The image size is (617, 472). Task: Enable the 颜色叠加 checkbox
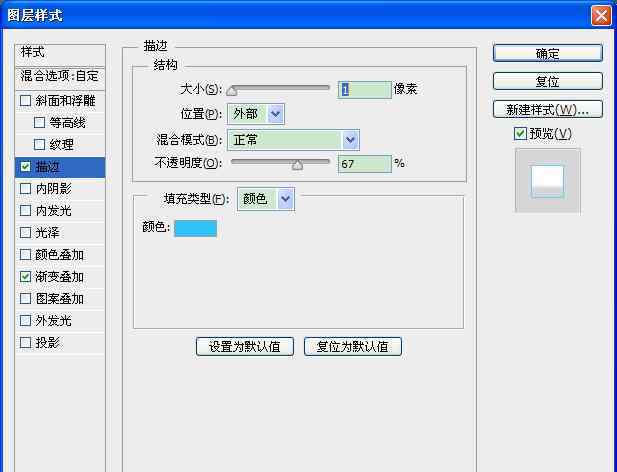[x=26, y=255]
